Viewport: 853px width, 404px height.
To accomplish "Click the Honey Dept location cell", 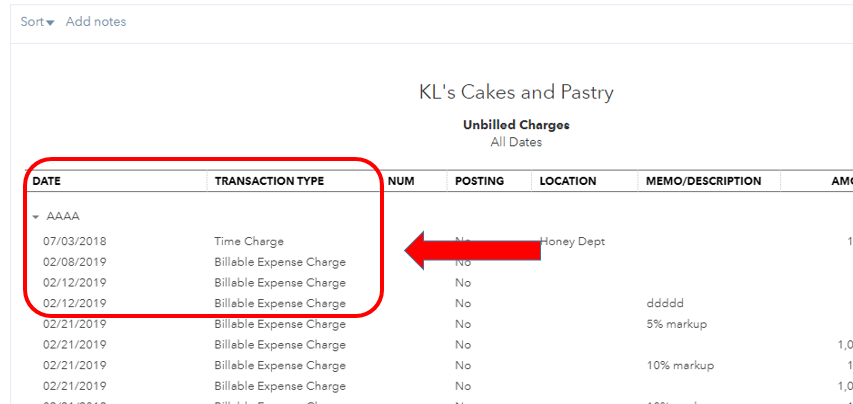I will [573, 241].
